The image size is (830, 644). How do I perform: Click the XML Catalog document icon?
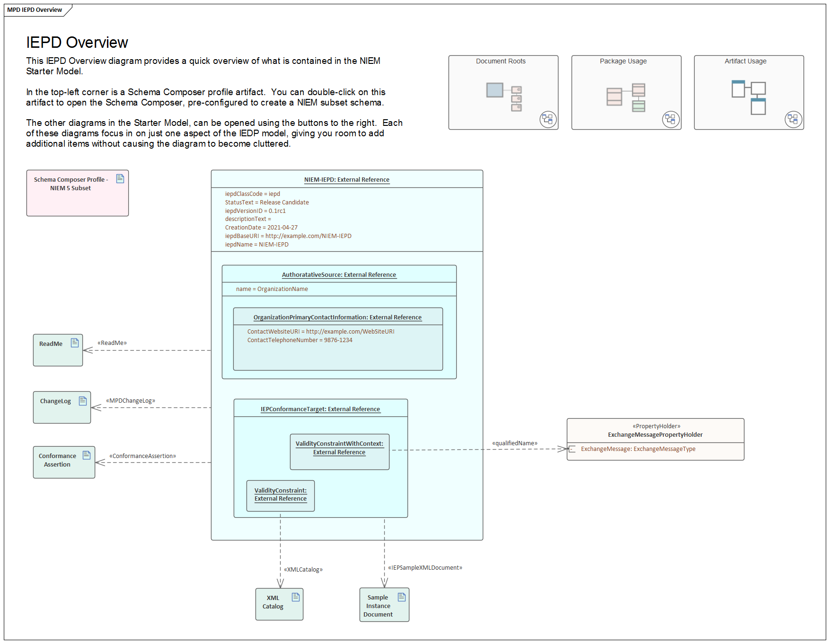click(296, 597)
